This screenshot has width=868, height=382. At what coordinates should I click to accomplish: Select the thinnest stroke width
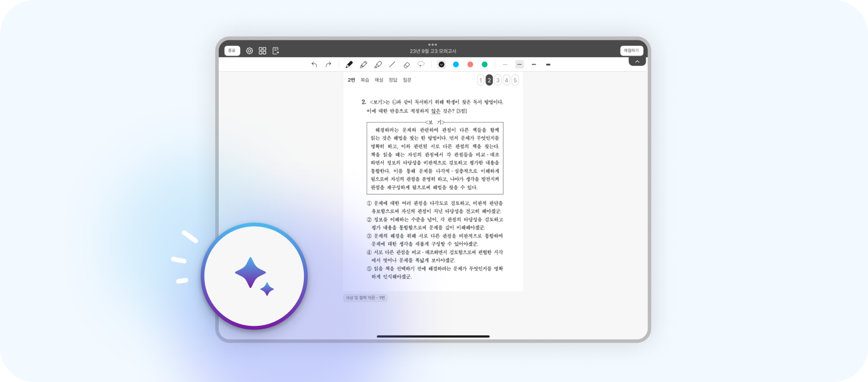pos(505,64)
